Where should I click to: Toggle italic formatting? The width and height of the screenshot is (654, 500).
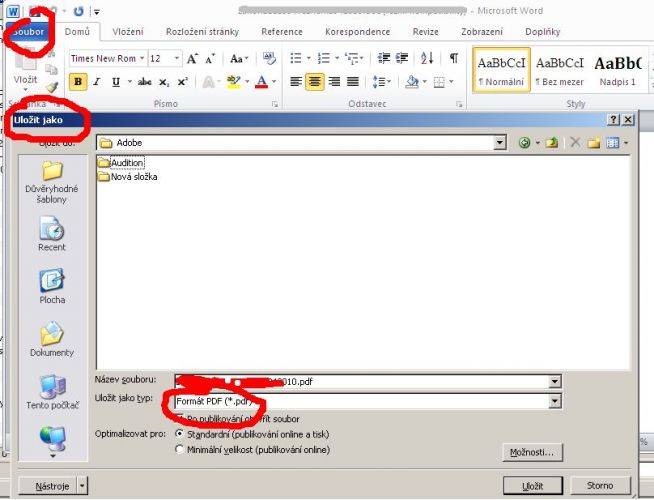[97, 82]
